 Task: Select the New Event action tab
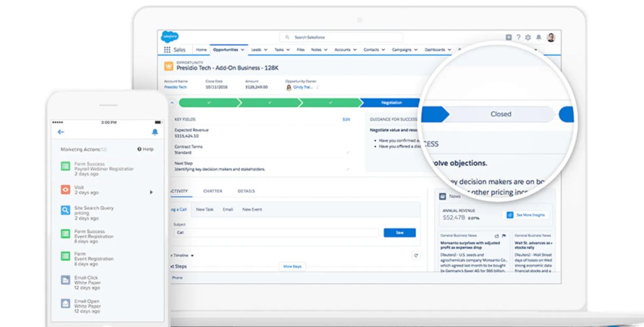tap(252, 209)
